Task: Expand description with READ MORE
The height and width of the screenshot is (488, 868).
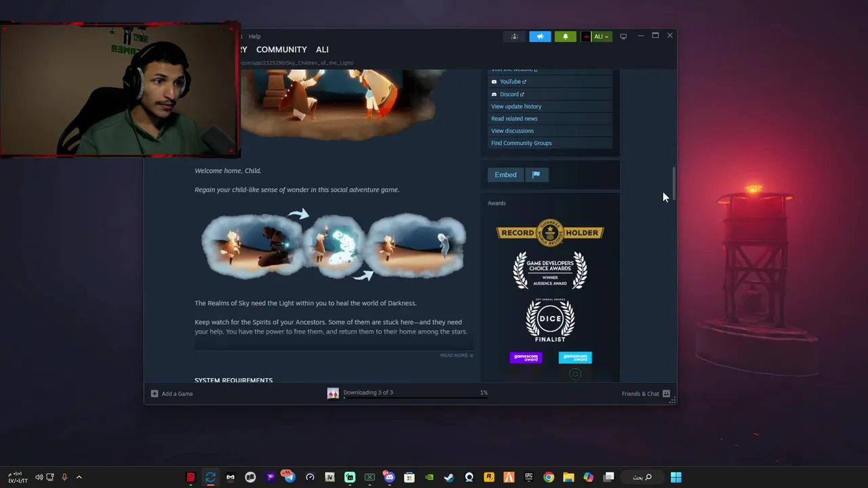Action: 456,355
